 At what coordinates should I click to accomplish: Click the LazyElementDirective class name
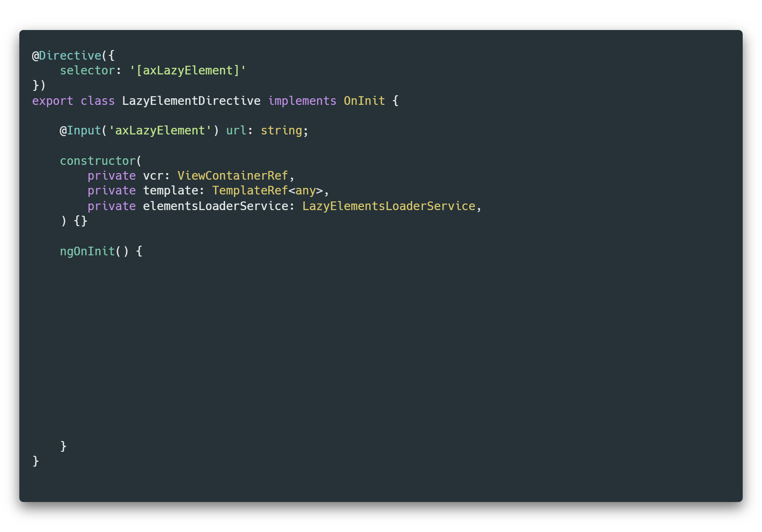(192, 101)
